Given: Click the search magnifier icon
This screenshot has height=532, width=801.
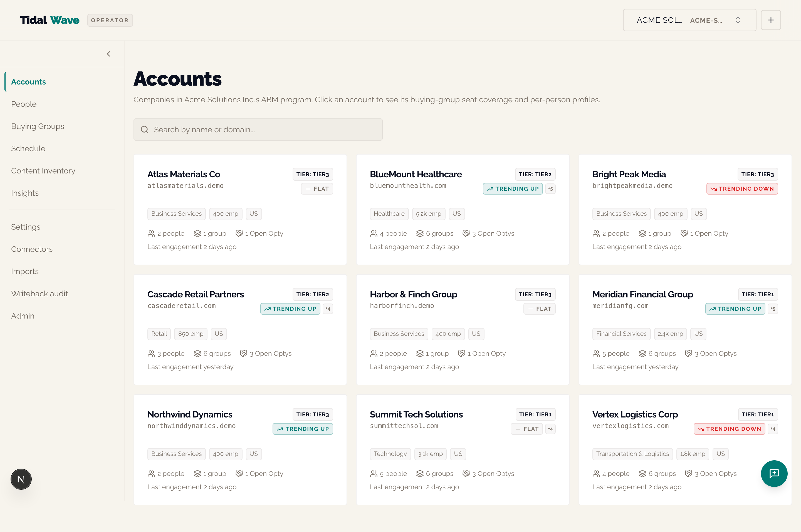Looking at the screenshot, I should pos(145,130).
